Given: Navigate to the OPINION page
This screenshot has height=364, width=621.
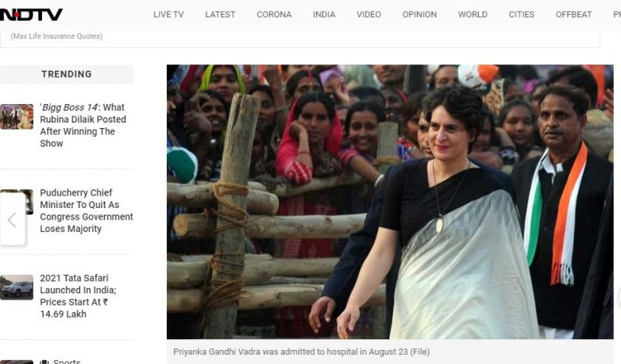Looking at the screenshot, I should tap(419, 15).
